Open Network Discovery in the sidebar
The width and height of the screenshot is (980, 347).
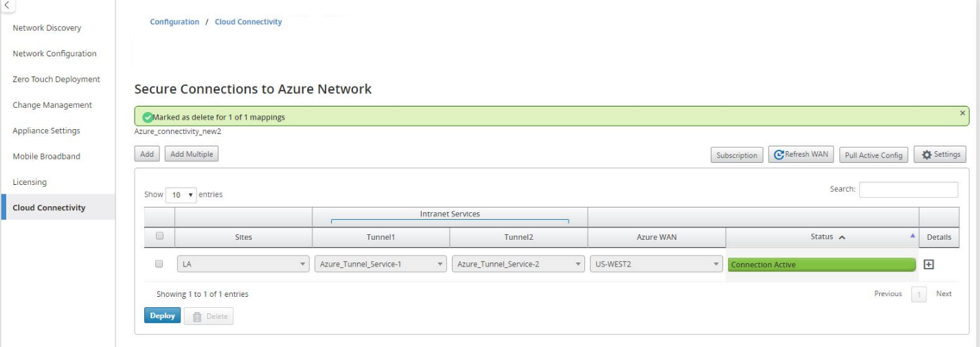(47, 28)
